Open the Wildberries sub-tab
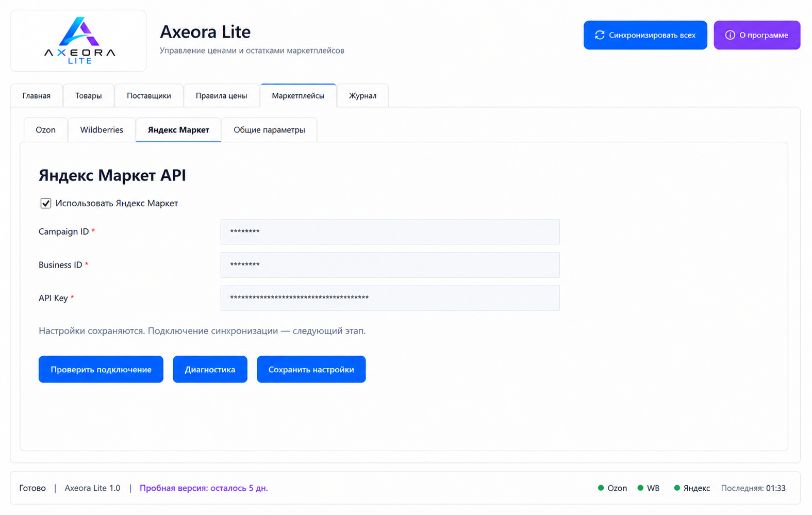 point(102,130)
